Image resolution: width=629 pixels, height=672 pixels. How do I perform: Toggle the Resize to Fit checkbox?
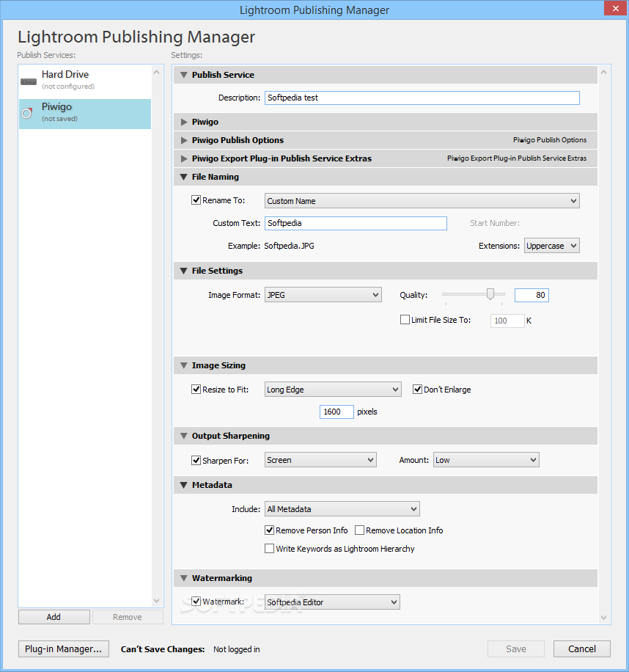(196, 389)
